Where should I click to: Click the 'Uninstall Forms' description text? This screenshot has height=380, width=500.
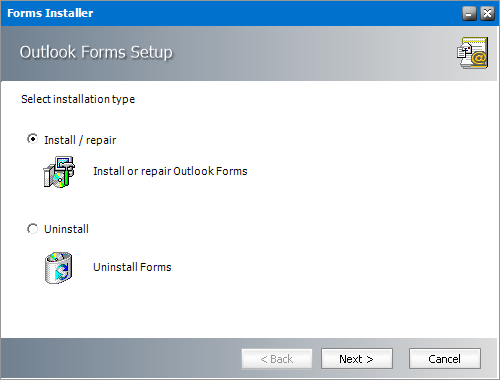click(x=132, y=267)
